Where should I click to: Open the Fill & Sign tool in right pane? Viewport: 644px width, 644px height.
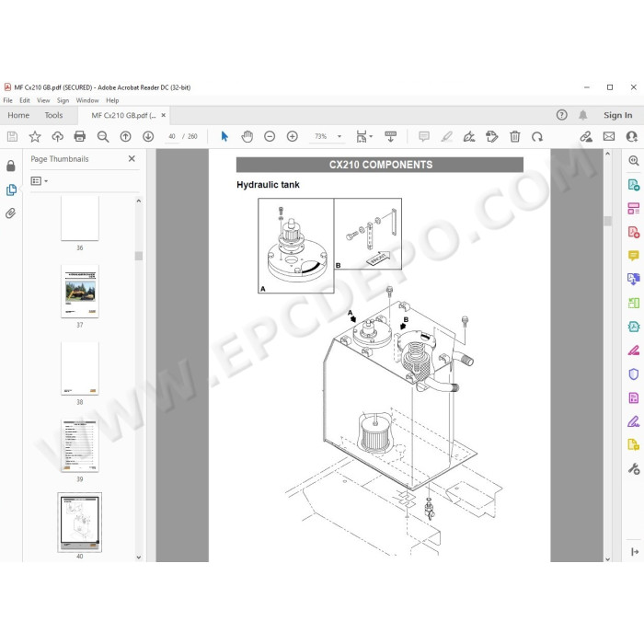coord(634,421)
